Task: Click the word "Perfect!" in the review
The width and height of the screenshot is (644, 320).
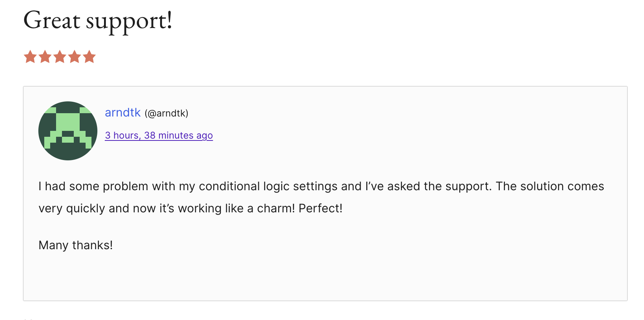Action: tap(320, 209)
